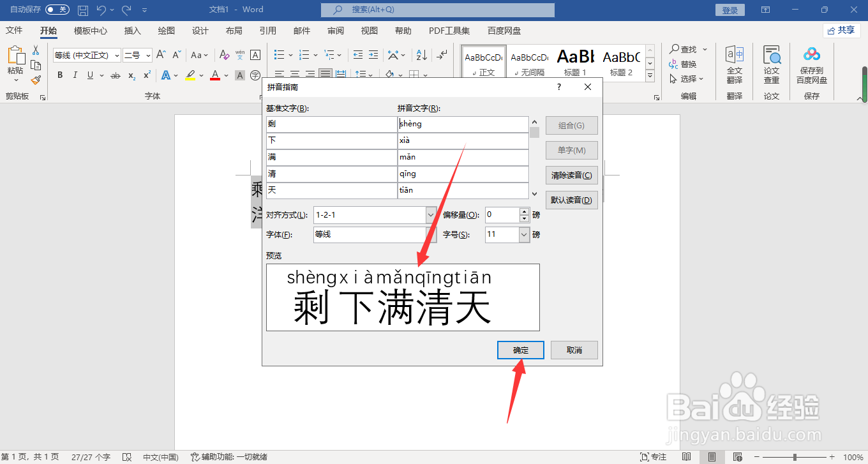Click the 论文查重 plagiarism check icon

[772, 64]
